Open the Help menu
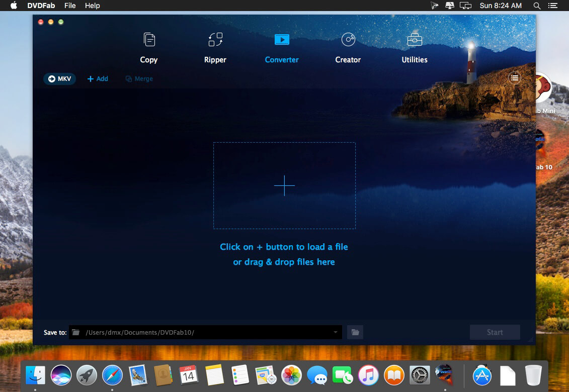 pyautogui.click(x=93, y=6)
